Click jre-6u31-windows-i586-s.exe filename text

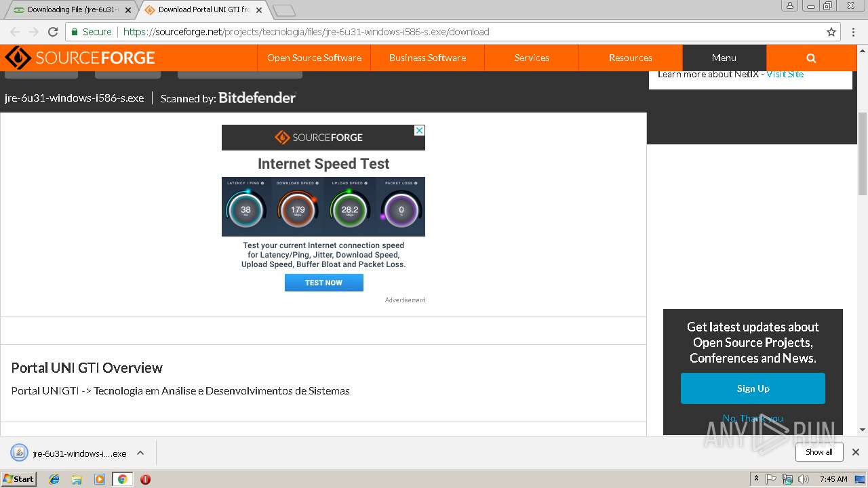[75, 98]
